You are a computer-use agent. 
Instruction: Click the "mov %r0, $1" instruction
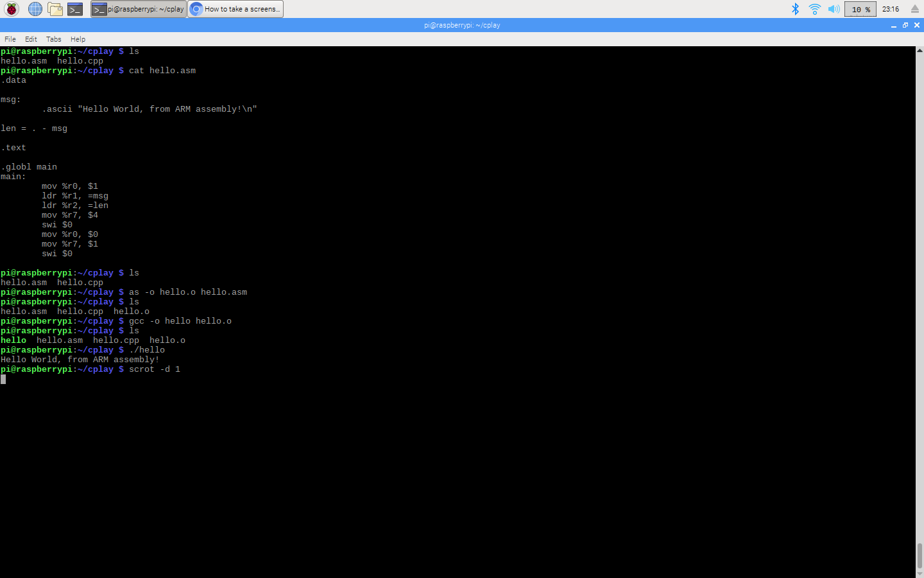70,186
